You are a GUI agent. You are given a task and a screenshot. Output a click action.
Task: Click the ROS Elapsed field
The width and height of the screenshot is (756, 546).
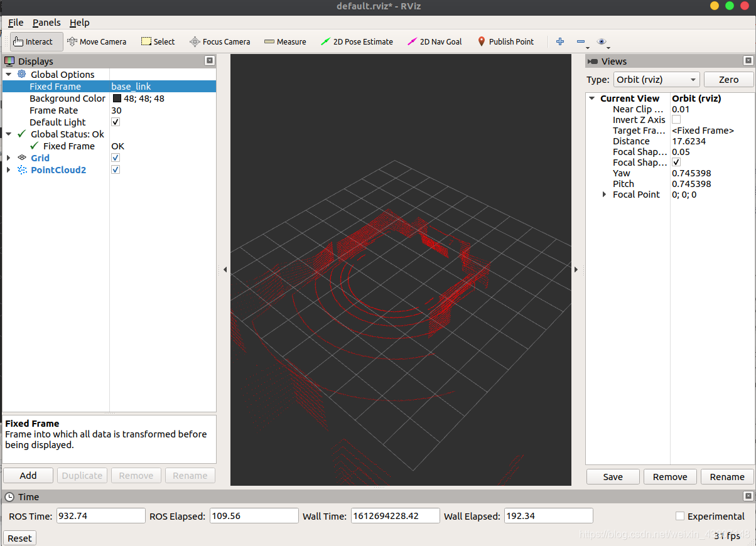click(x=254, y=516)
